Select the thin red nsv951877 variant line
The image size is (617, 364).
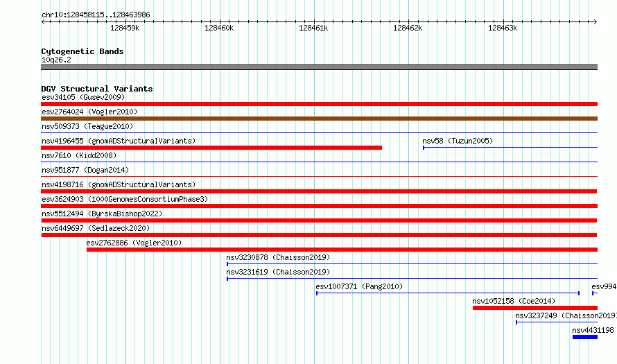pos(319,177)
